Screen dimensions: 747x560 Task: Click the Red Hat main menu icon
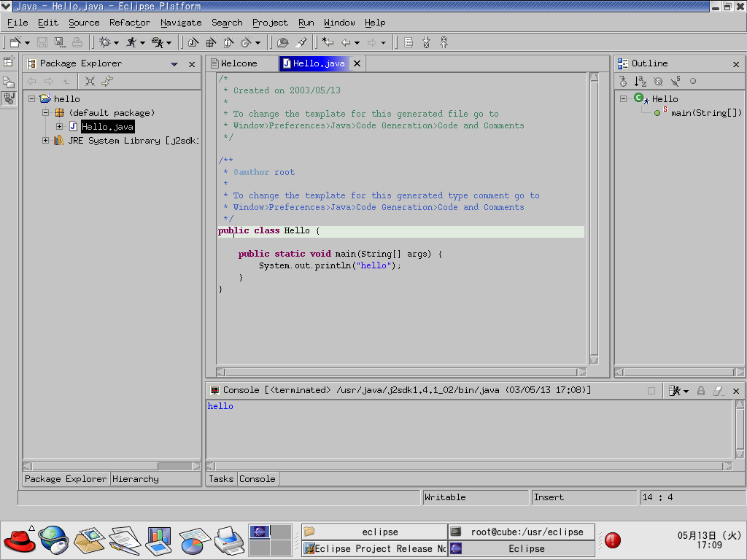20,540
